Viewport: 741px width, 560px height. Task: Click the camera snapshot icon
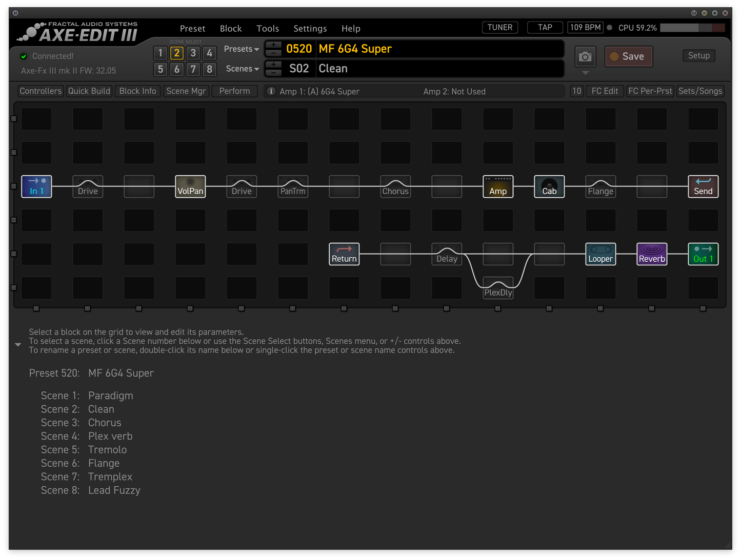coord(585,56)
